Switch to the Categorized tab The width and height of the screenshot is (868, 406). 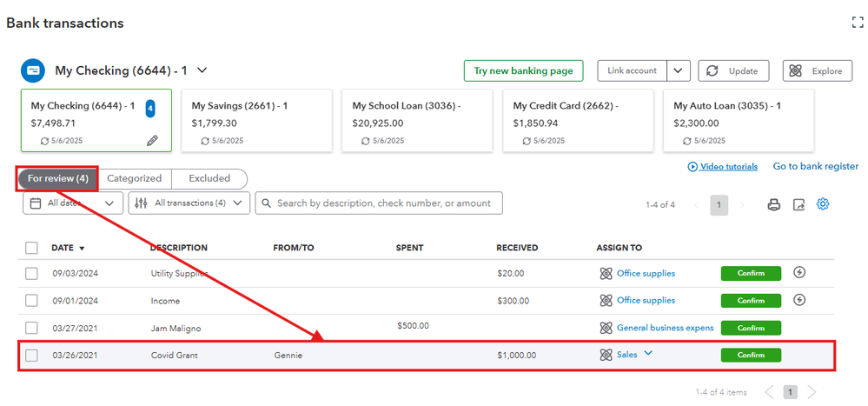(x=134, y=178)
